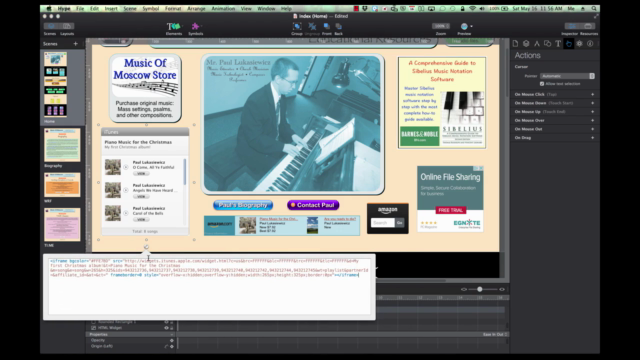Add keyframe for Opacity property
Viewport: 640px width, 360px height.
pyautogui.click(x=171, y=340)
